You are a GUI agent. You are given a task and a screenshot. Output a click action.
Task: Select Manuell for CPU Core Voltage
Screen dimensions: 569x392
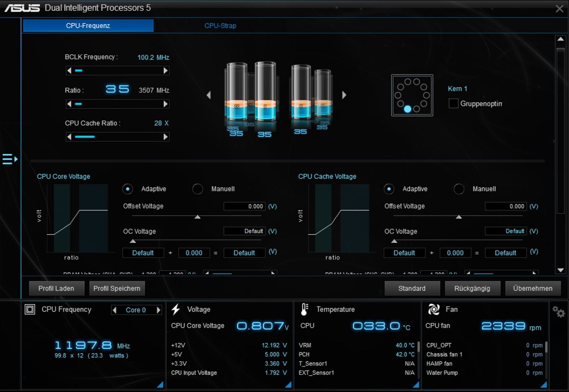coord(198,189)
